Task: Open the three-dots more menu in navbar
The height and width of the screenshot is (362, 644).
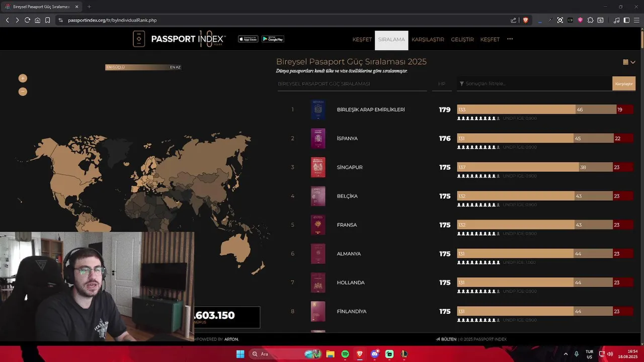Action: (510, 39)
